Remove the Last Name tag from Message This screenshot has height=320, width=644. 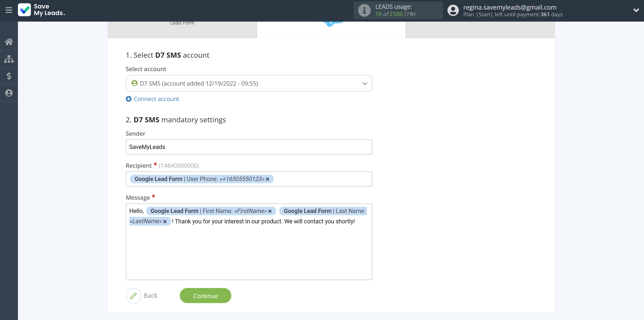(165, 221)
